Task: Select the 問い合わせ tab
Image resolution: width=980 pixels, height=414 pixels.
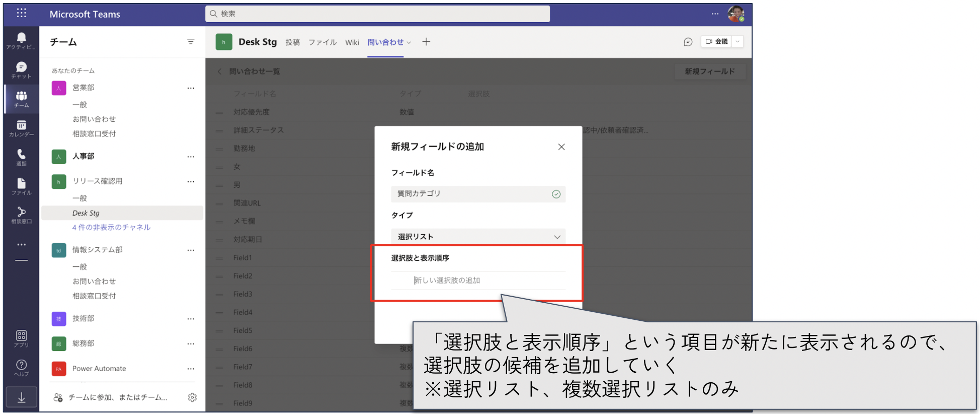Action: pos(385,42)
